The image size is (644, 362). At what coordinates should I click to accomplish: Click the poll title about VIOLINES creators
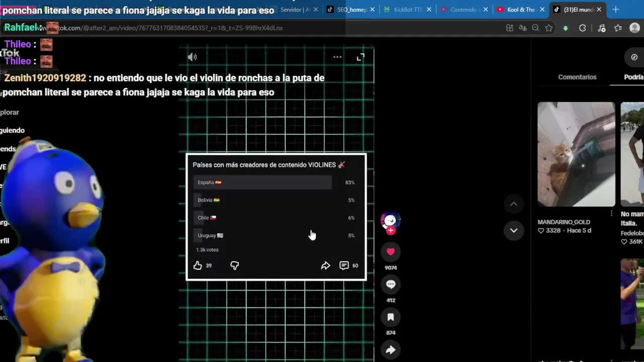(269, 165)
